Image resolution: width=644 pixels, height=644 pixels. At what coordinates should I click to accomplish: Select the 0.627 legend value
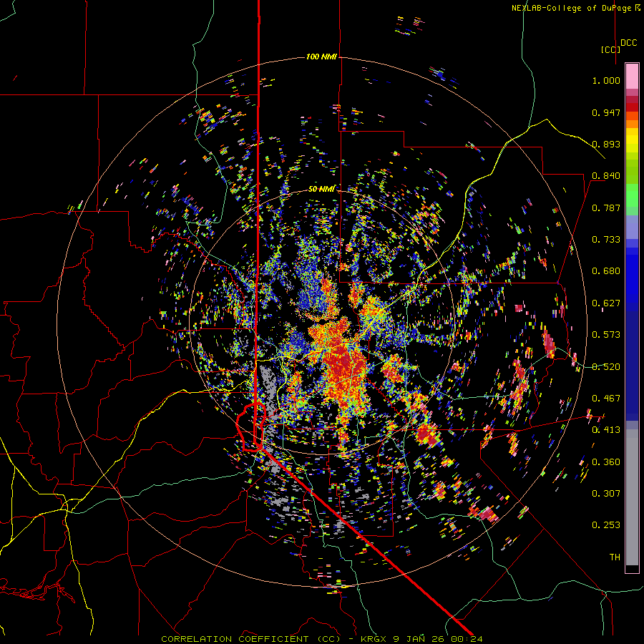click(x=606, y=303)
